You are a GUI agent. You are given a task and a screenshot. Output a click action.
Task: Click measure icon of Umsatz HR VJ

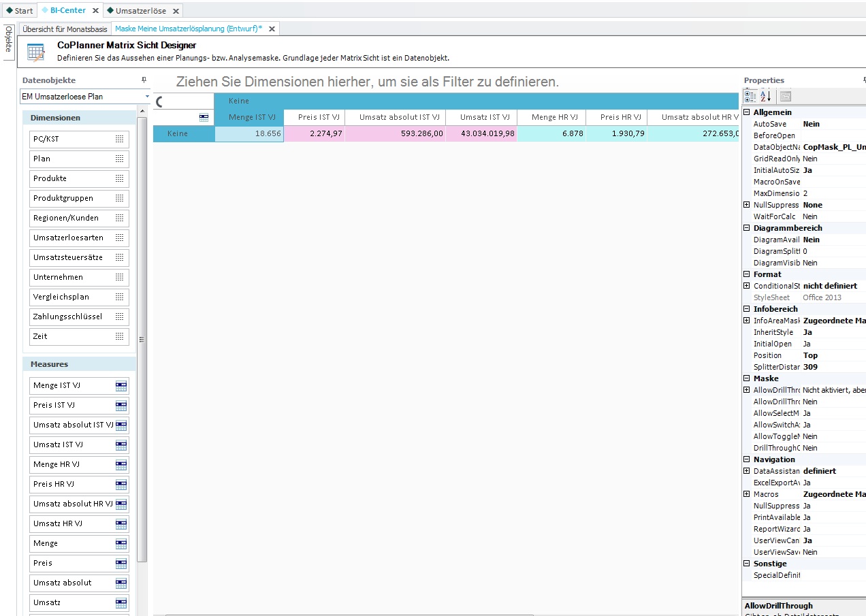click(121, 523)
